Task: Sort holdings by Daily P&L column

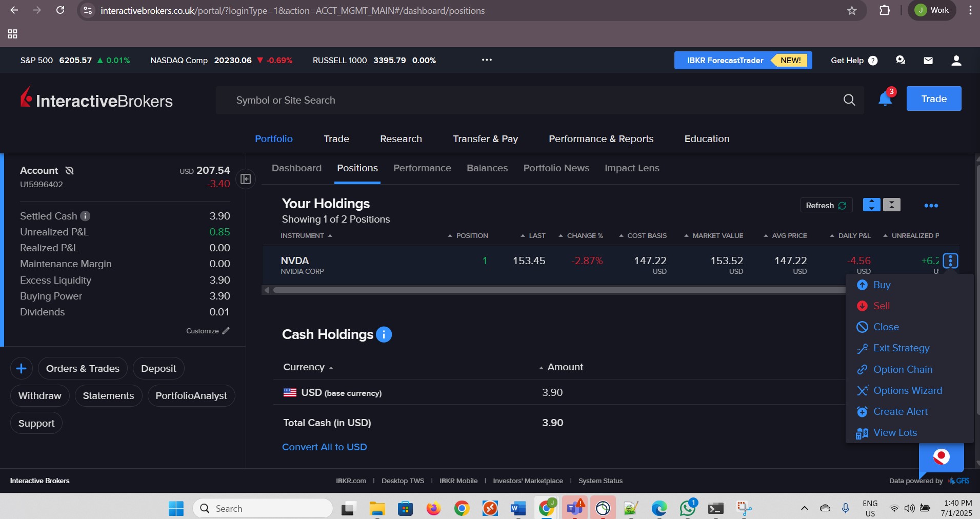Action: tap(850, 235)
